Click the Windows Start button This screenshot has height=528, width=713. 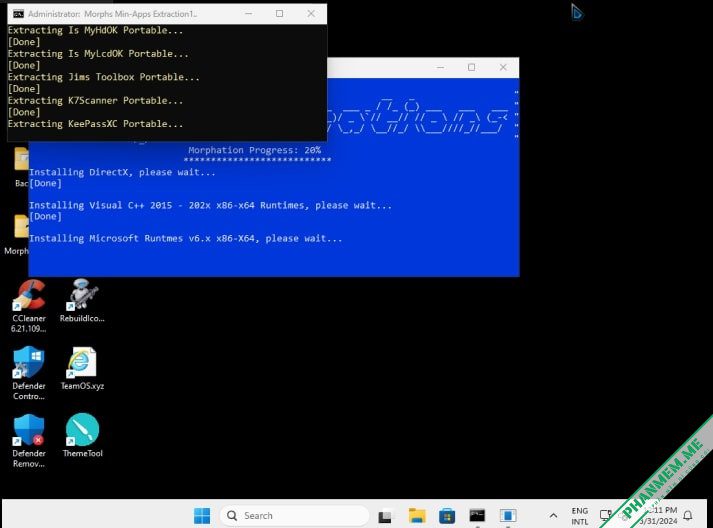coord(202,516)
